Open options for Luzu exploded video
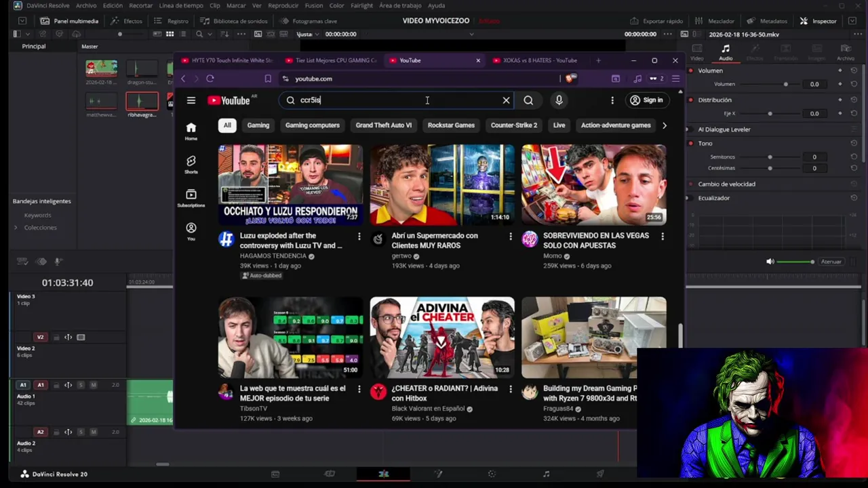Viewport: 868px width, 488px height. 359,236
